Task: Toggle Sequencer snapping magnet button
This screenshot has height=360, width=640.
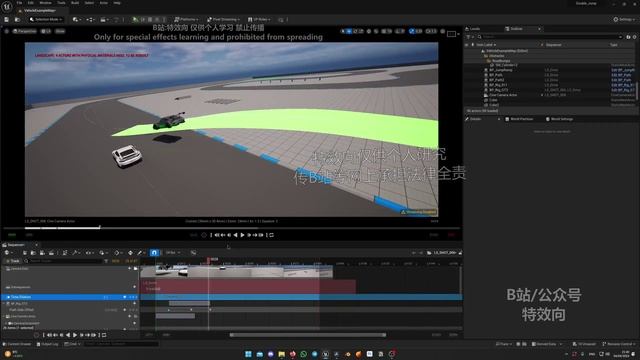Action: tap(154, 253)
